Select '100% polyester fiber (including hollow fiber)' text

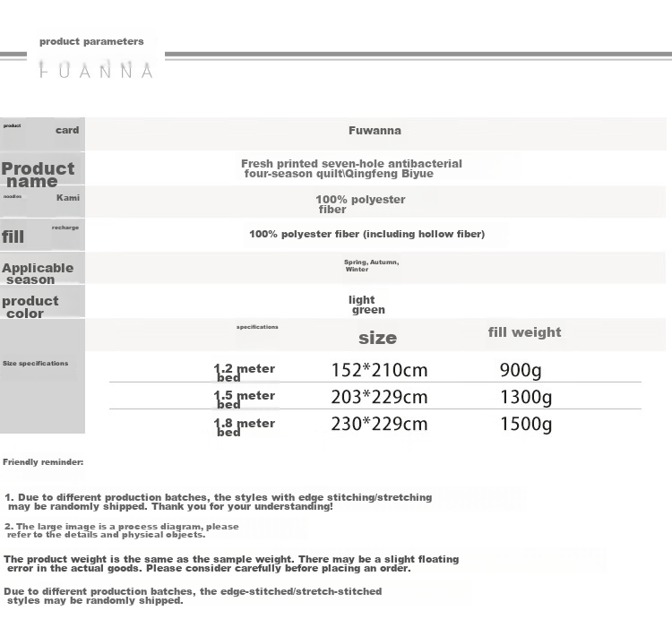(x=366, y=234)
